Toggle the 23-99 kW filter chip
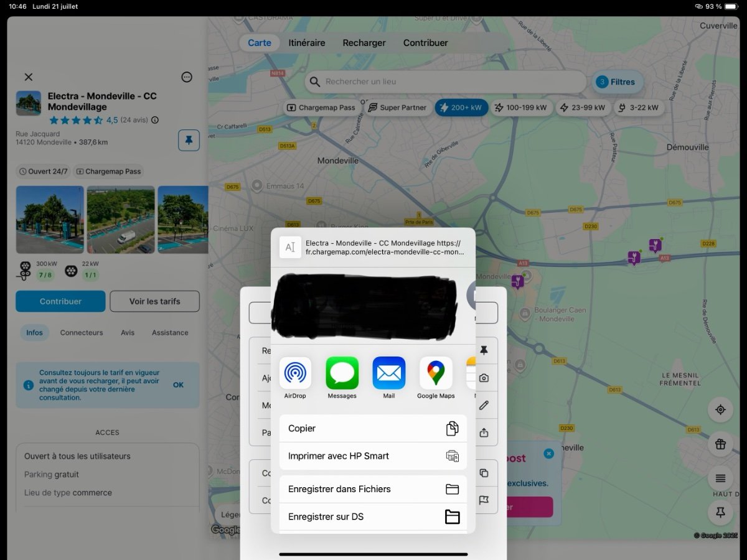The width and height of the screenshot is (747, 560). click(x=582, y=108)
